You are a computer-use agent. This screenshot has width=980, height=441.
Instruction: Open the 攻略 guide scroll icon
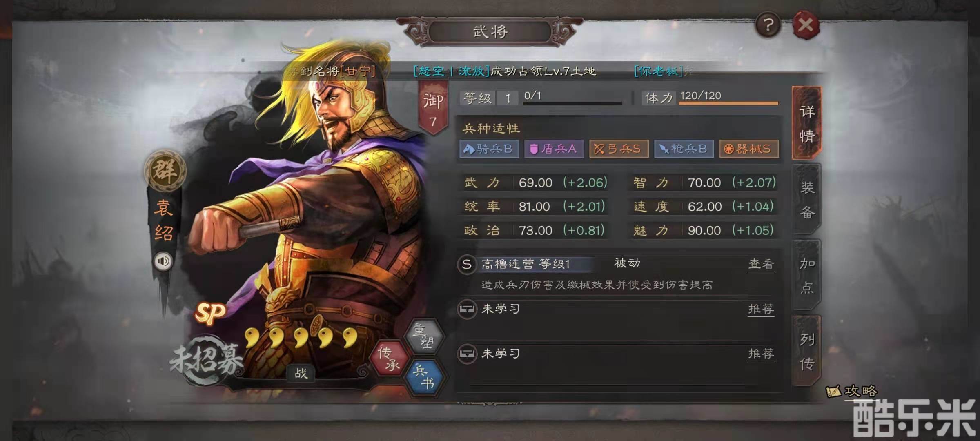tap(851, 391)
